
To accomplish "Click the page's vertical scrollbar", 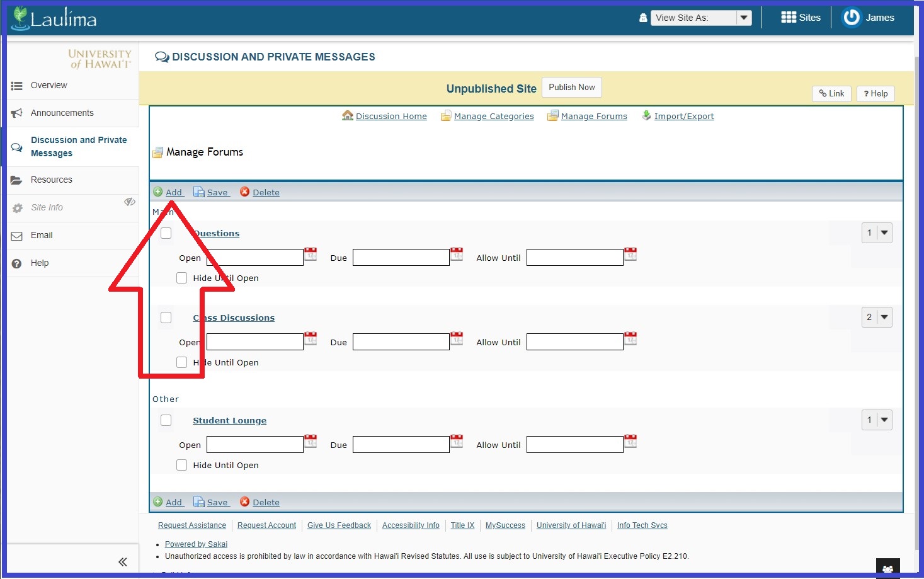I will point(917,252).
